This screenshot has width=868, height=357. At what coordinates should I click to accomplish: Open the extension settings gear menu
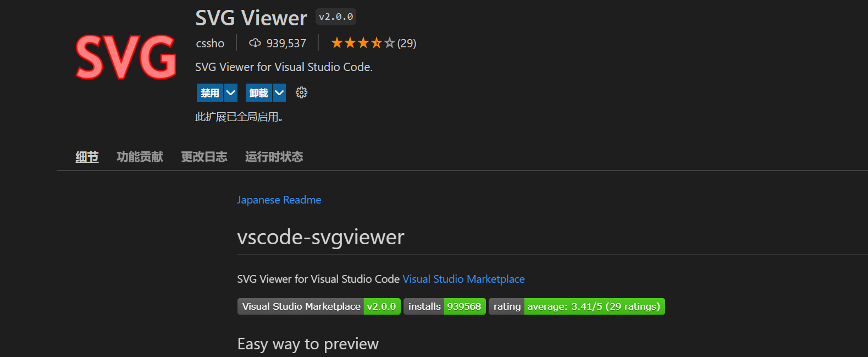click(x=301, y=92)
